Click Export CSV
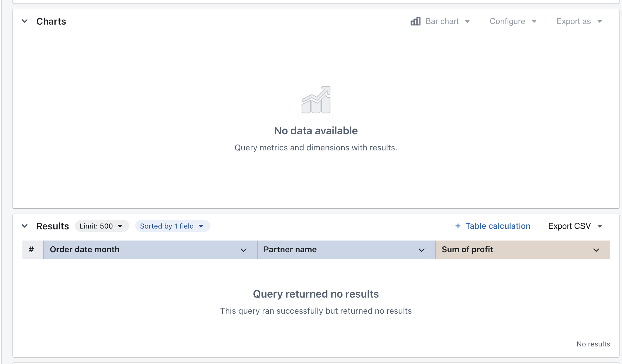 [x=569, y=226]
